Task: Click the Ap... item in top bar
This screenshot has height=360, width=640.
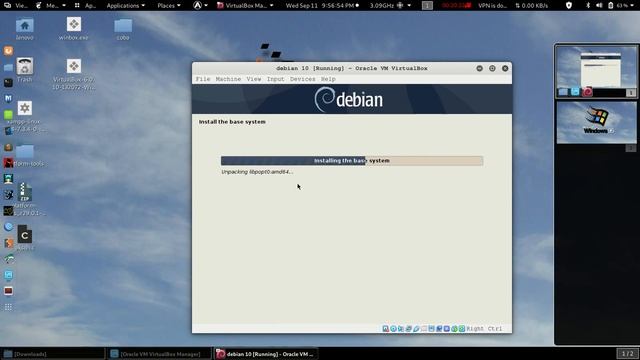Action: [x=85, y=5]
